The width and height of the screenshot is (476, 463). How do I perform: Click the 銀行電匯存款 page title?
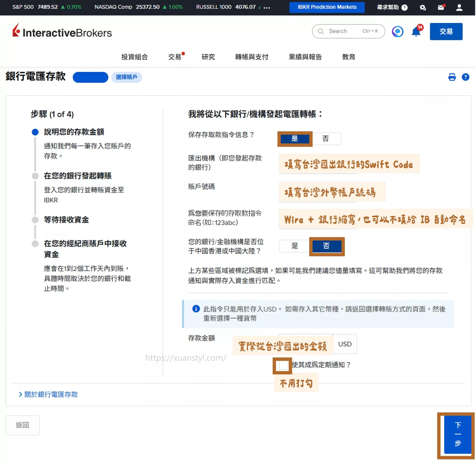[x=36, y=76]
